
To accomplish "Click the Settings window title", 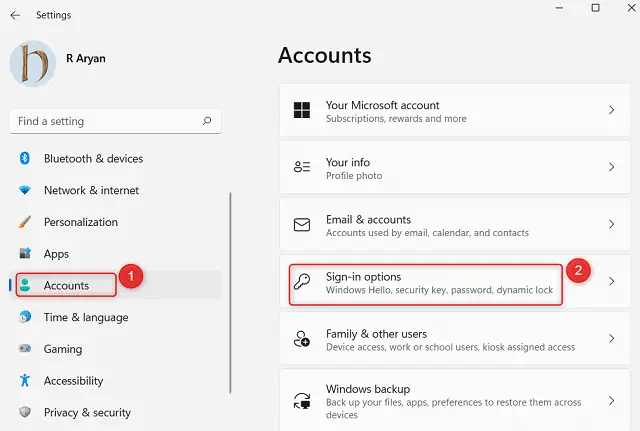I will coord(53,15).
